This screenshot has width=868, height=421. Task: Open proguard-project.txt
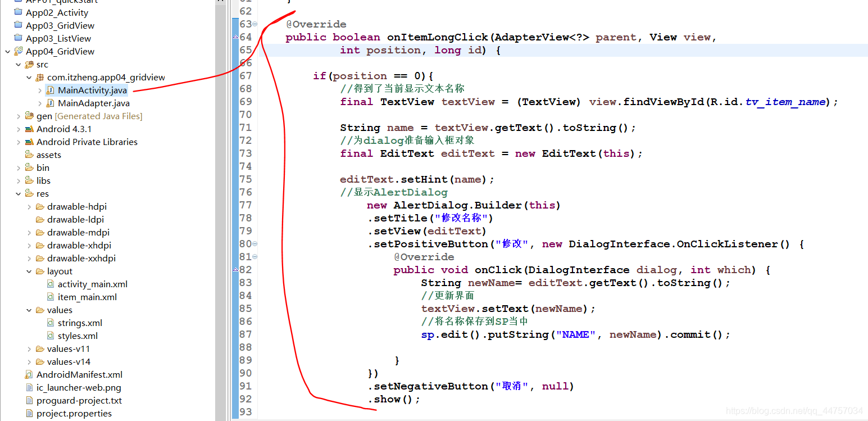coord(79,400)
